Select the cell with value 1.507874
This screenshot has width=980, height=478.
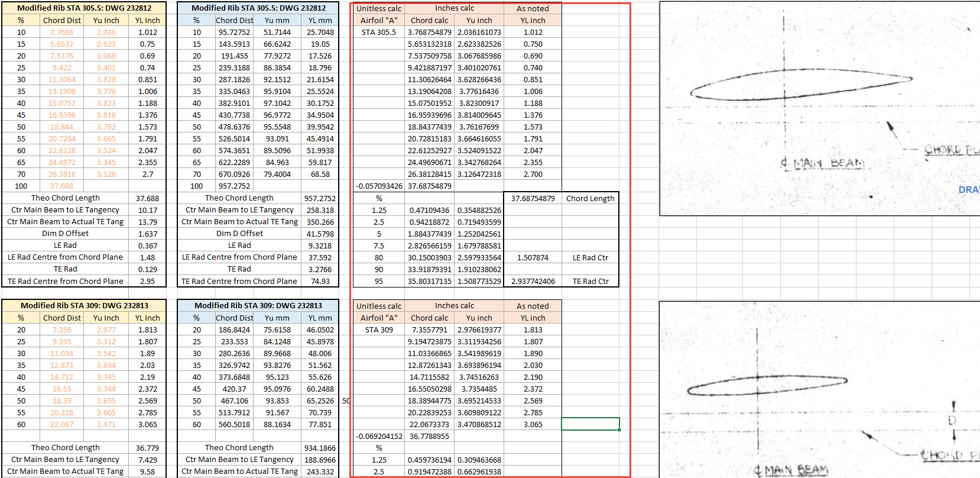tap(533, 257)
